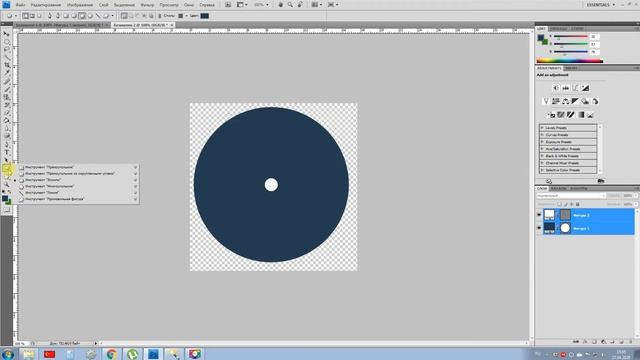Open the geometry options arrow after shape tools
The height and width of the screenshot is (360, 640).
(x=113, y=16)
